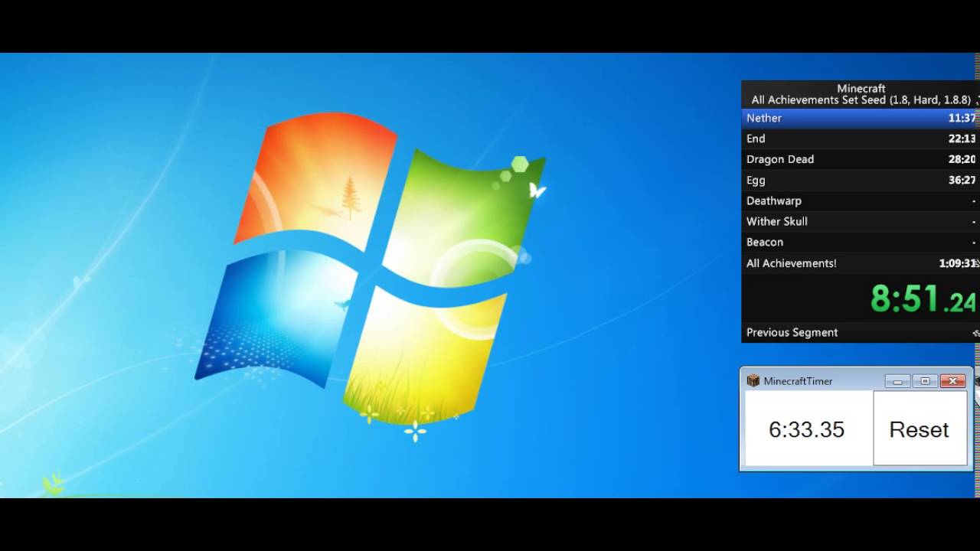The width and height of the screenshot is (980, 551).
Task: Select the End split row
Action: pyautogui.click(x=861, y=139)
